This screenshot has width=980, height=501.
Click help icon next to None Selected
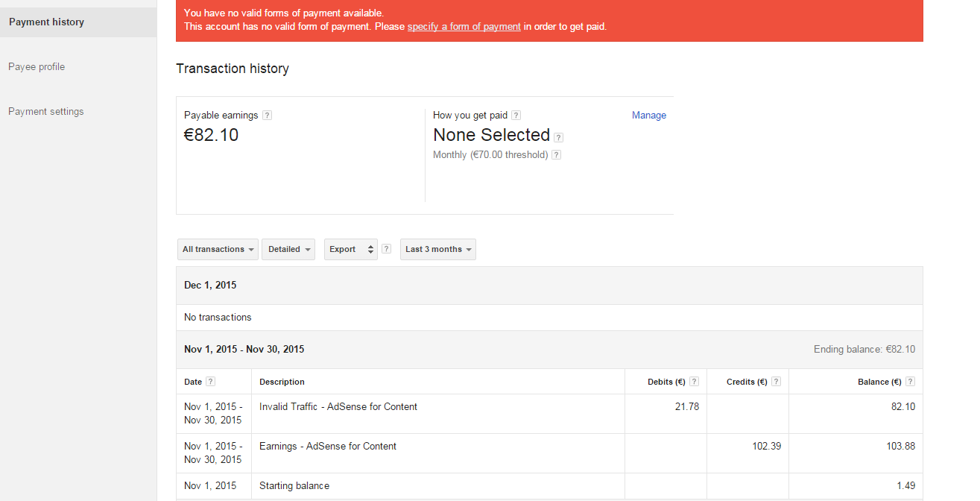pos(559,137)
